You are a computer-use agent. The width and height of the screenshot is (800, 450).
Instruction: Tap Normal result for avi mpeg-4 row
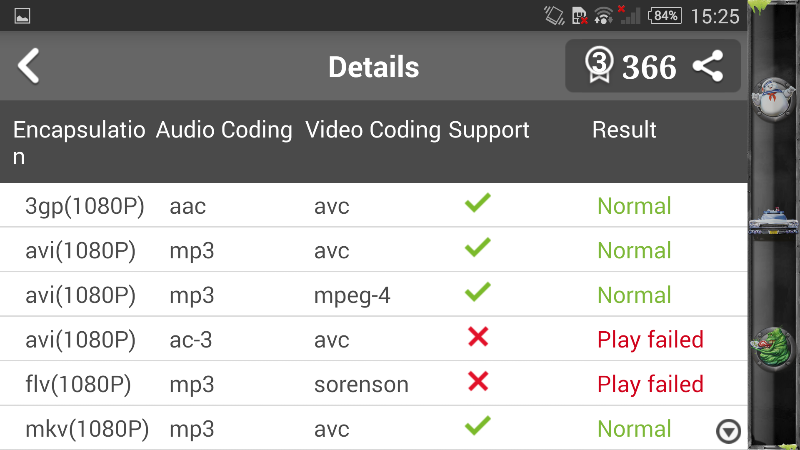[x=634, y=295]
